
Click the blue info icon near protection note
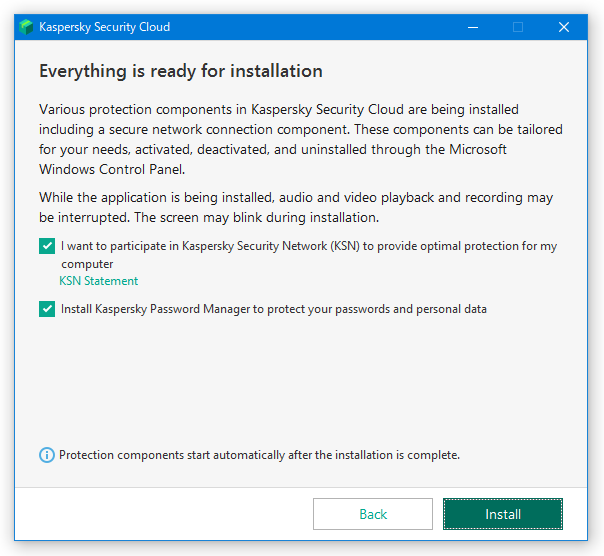pos(47,455)
